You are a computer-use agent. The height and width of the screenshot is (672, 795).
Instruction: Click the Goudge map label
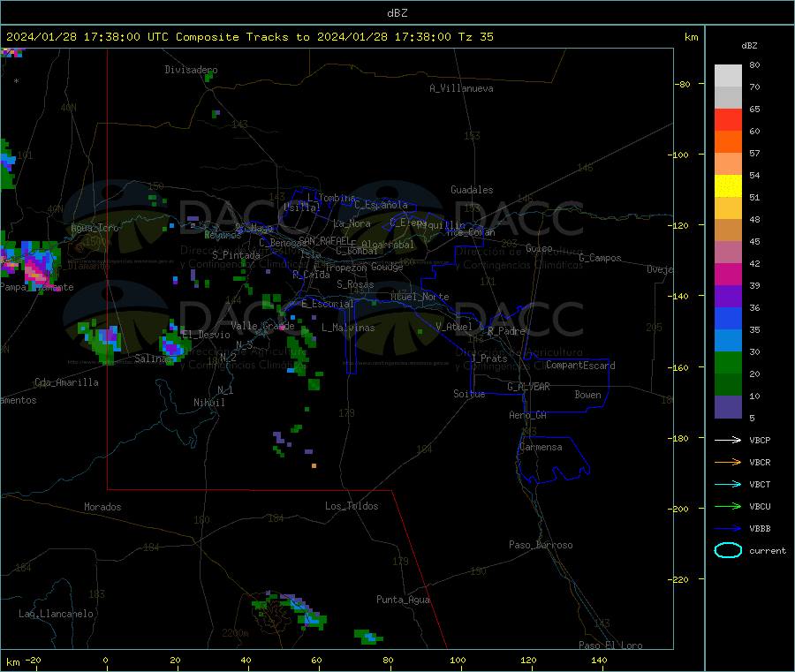coord(387,267)
